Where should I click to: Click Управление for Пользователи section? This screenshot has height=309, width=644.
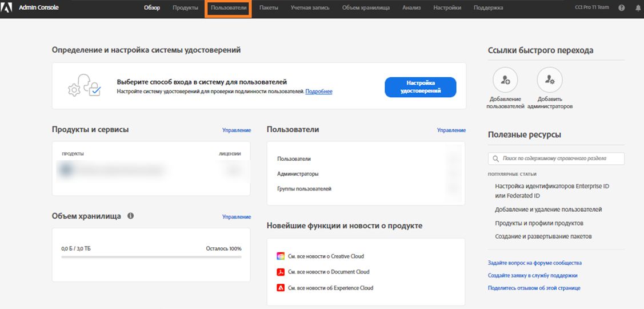(451, 130)
